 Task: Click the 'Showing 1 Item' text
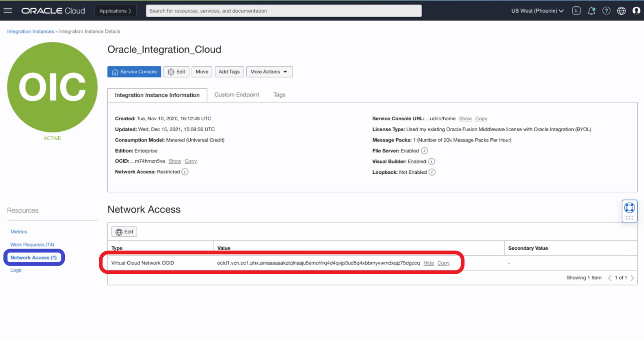[x=584, y=278]
